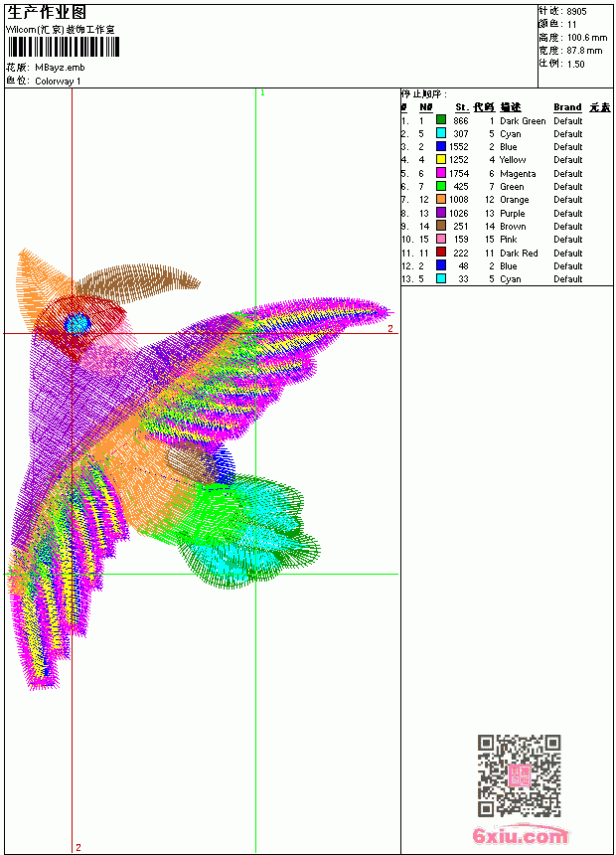Select the Dark Red color swatch
Screen dimensions: 616x855
441,253
